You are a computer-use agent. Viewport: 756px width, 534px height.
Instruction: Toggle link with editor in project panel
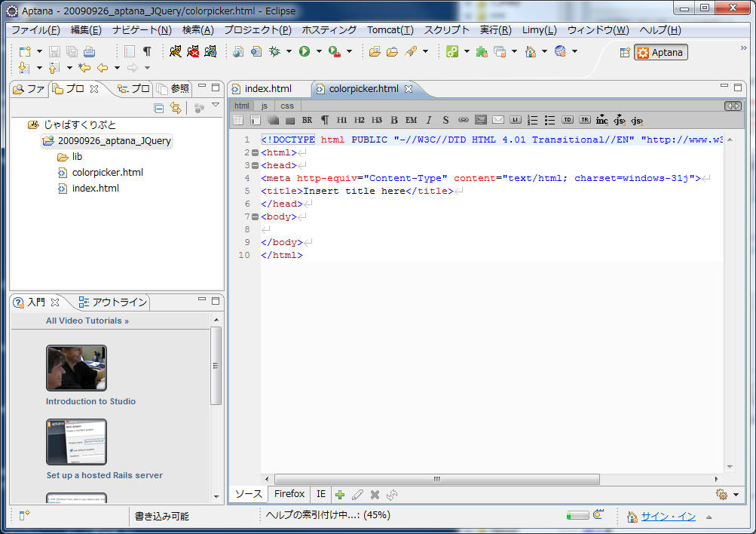pos(175,108)
